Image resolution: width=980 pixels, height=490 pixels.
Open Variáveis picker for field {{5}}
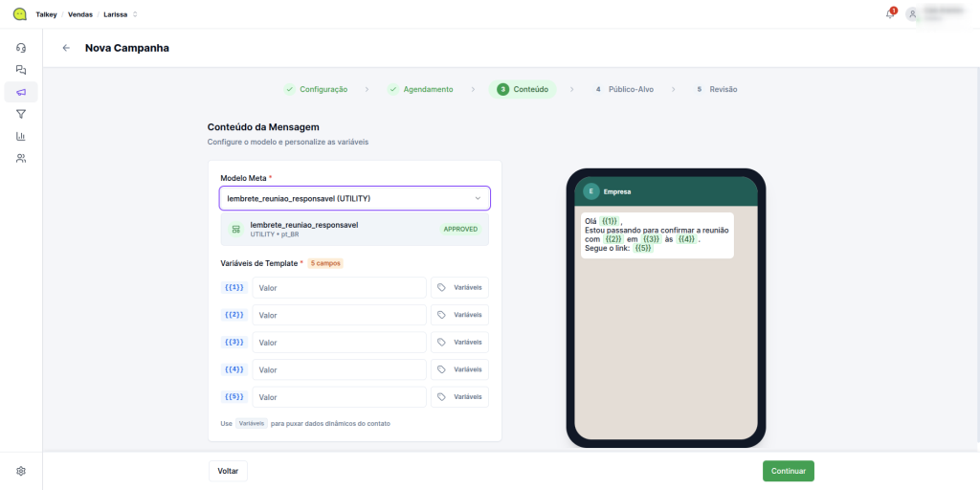click(x=459, y=397)
